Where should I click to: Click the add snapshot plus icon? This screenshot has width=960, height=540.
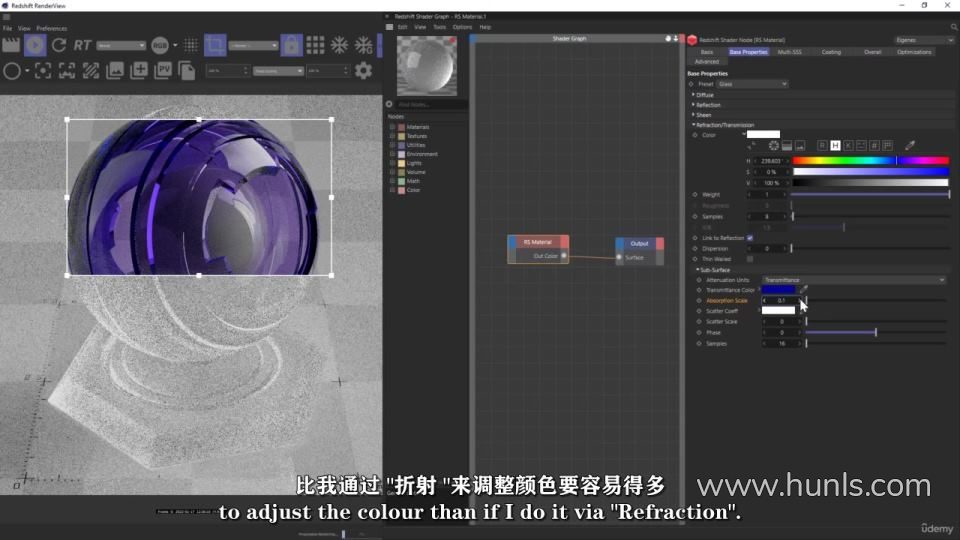coord(139,71)
